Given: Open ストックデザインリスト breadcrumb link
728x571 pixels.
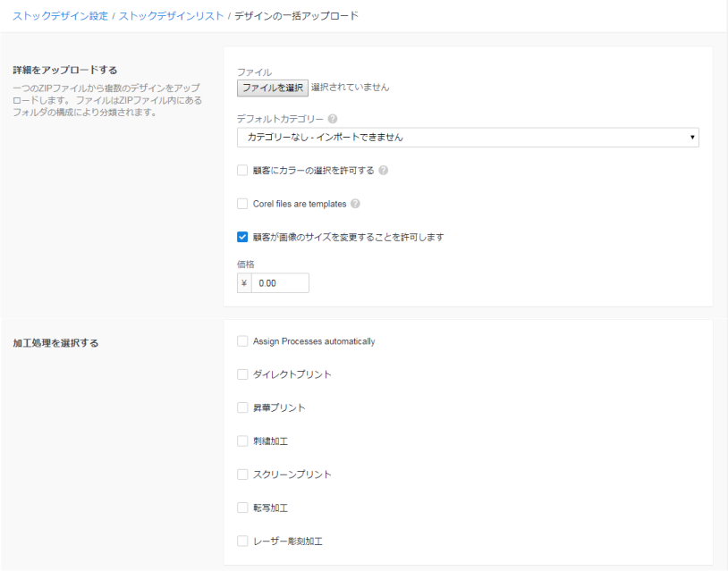Looking at the screenshot, I should (x=172, y=16).
